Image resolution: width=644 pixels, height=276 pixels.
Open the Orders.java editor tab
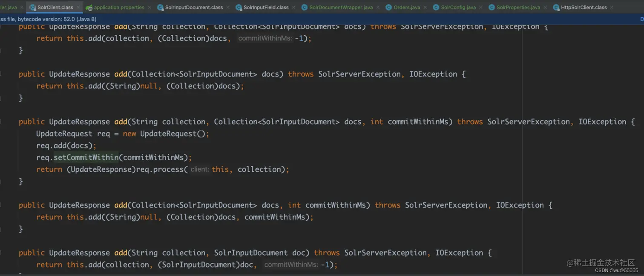[407, 7]
